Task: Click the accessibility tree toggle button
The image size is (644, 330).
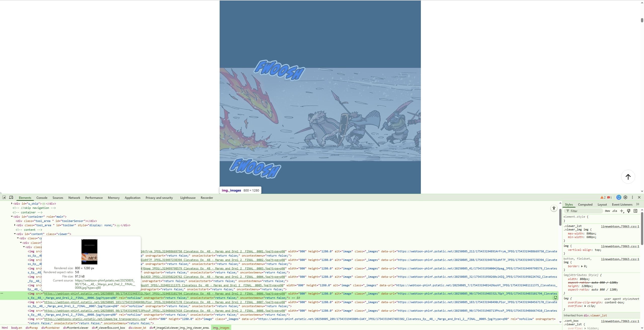Action: (554, 208)
